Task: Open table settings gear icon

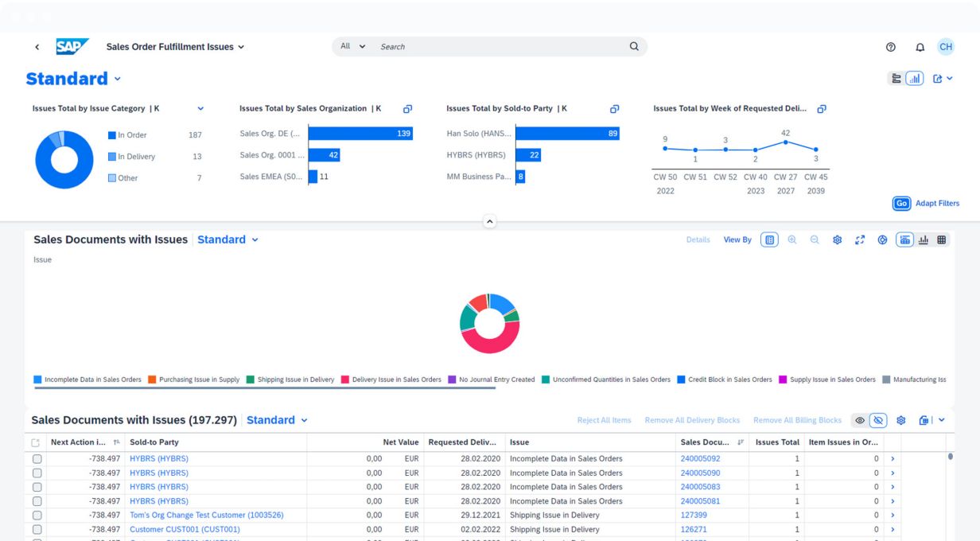Action: tap(901, 420)
